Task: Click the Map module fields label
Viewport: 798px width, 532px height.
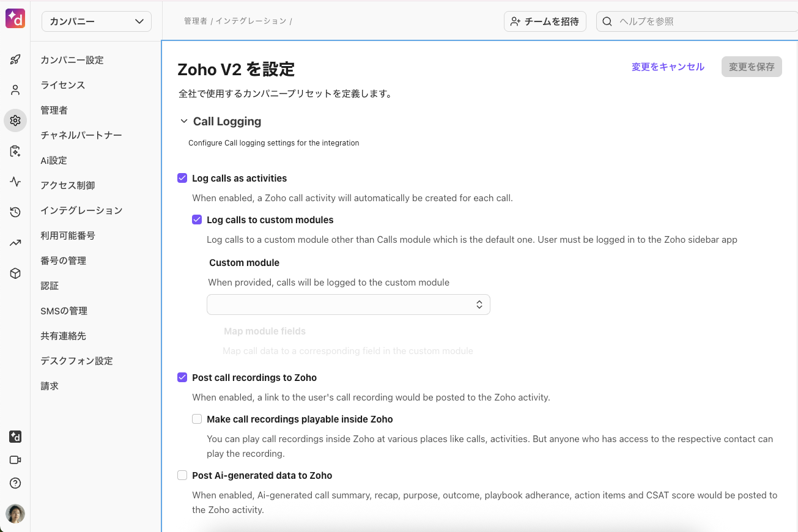Action: point(265,331)
